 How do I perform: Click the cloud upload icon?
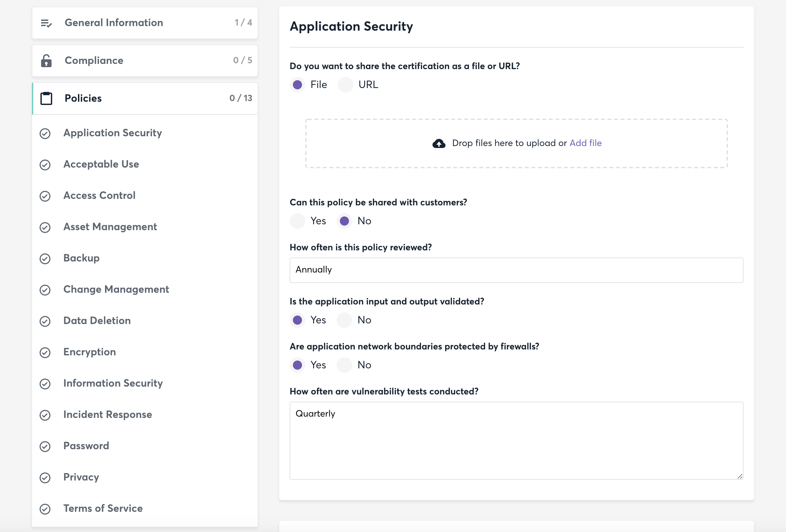pyautogui.click(x=439, y=144)
